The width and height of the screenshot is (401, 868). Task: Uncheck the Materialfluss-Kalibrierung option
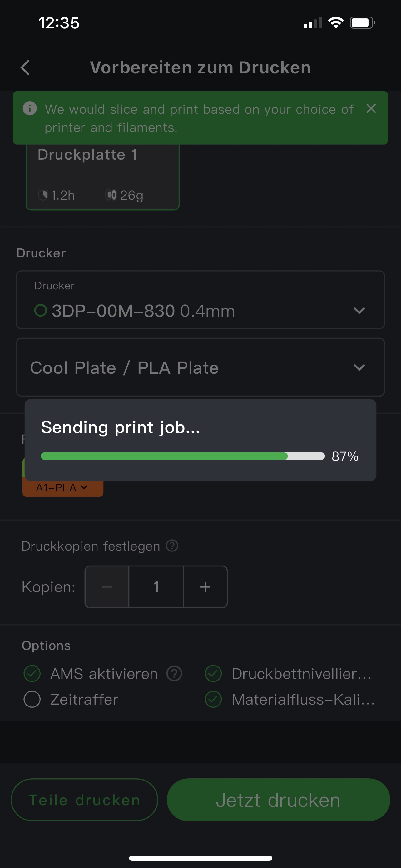214,699
